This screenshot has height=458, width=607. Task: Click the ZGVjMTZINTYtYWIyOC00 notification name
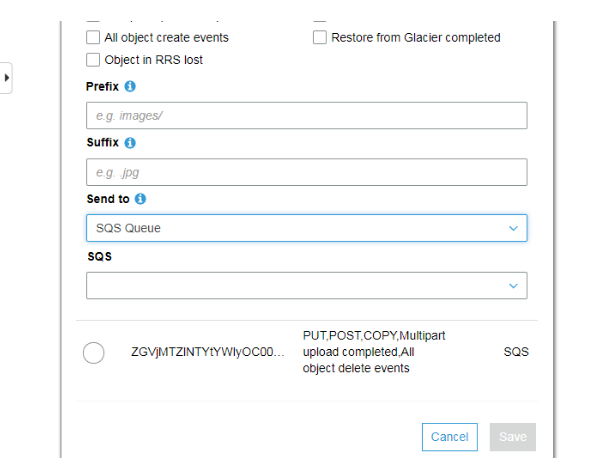point(208,352)
